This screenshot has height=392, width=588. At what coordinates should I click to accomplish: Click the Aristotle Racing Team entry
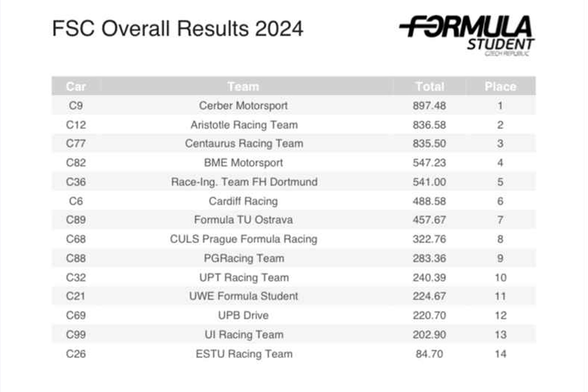coord(244,125)
